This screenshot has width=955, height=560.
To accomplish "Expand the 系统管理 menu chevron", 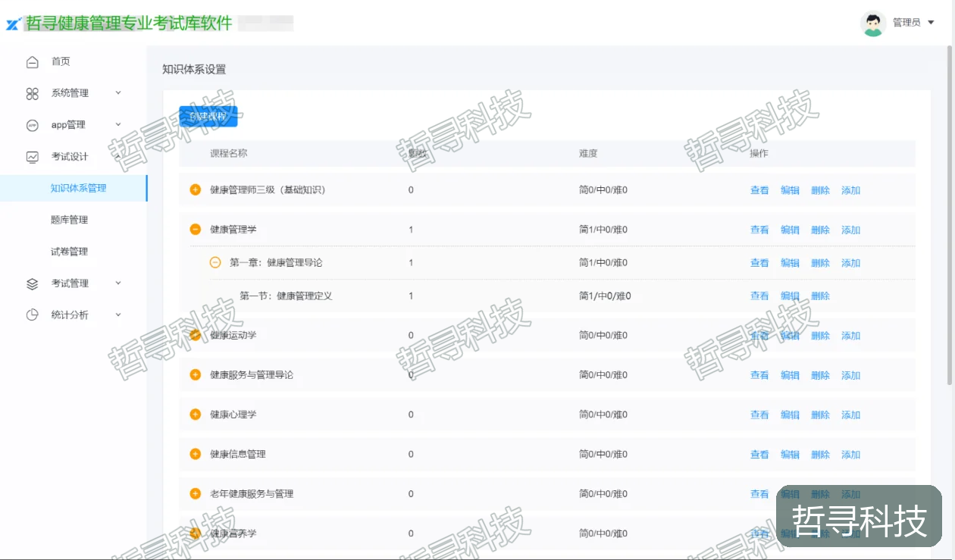I will coord(118,93).
